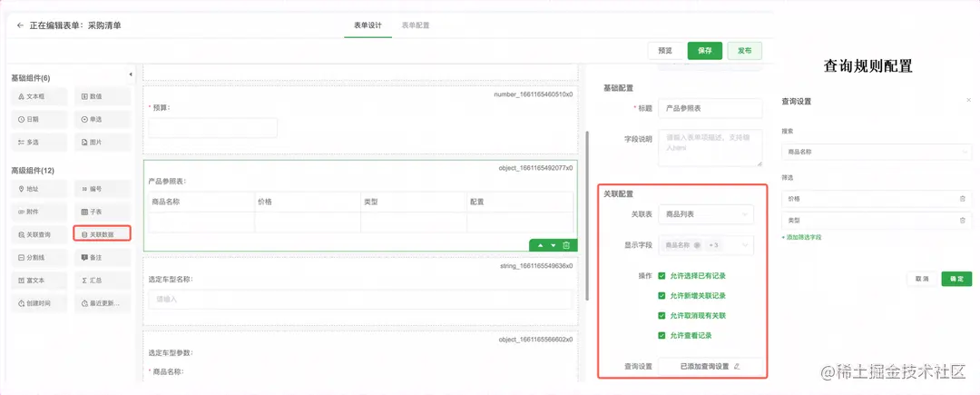Click the 选定车型名称 input field
980x395 pixels.
tap(360, 300)
